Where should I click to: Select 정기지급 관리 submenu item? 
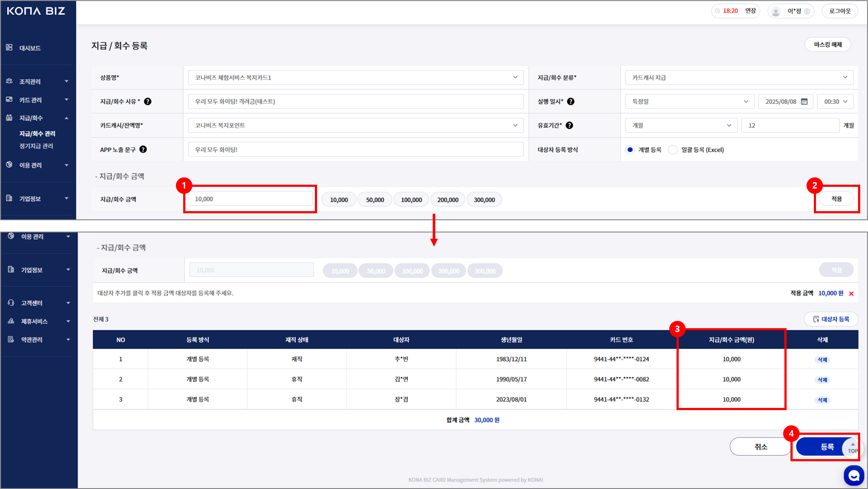pyautogui.click(x=36, y=146)
